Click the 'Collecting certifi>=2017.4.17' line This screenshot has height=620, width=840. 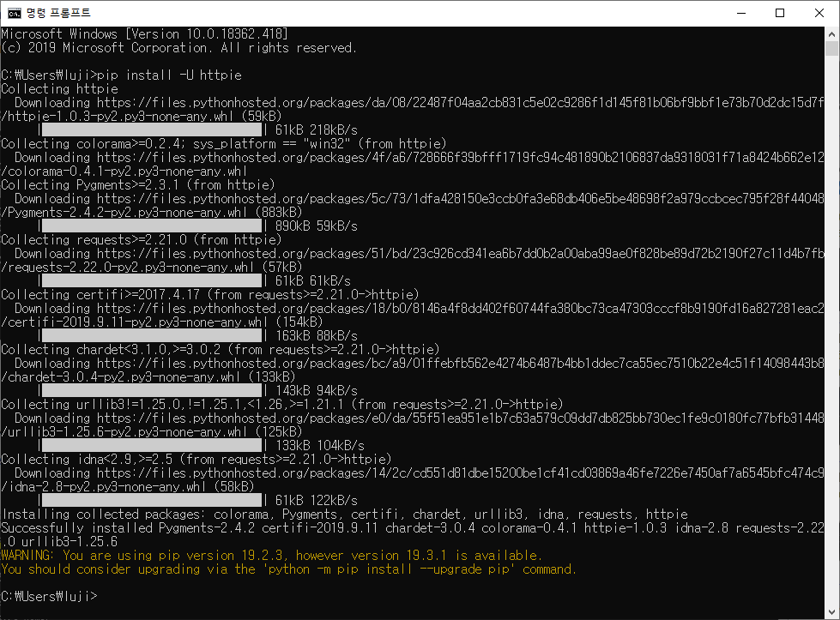coord(210,294)
